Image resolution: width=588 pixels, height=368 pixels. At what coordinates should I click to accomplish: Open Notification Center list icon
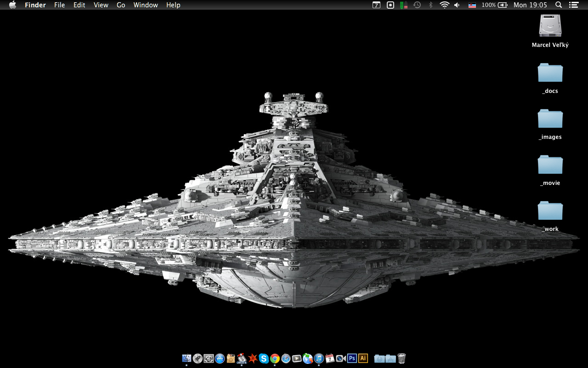[x=573, y=5]
